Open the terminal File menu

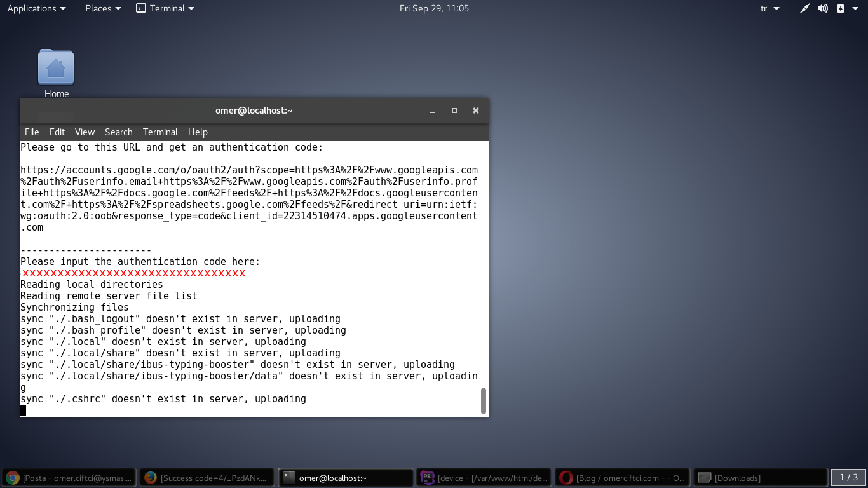click(x=32, y=132)
